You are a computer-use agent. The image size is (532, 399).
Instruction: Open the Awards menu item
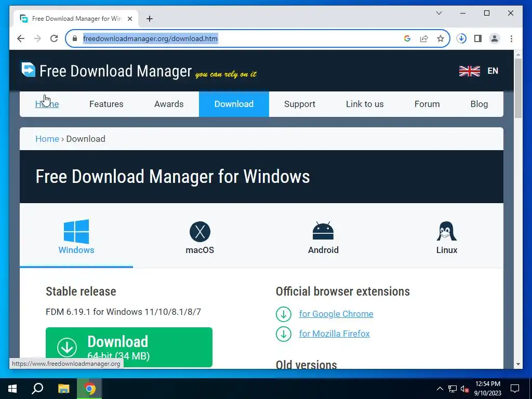click(169, 104)
